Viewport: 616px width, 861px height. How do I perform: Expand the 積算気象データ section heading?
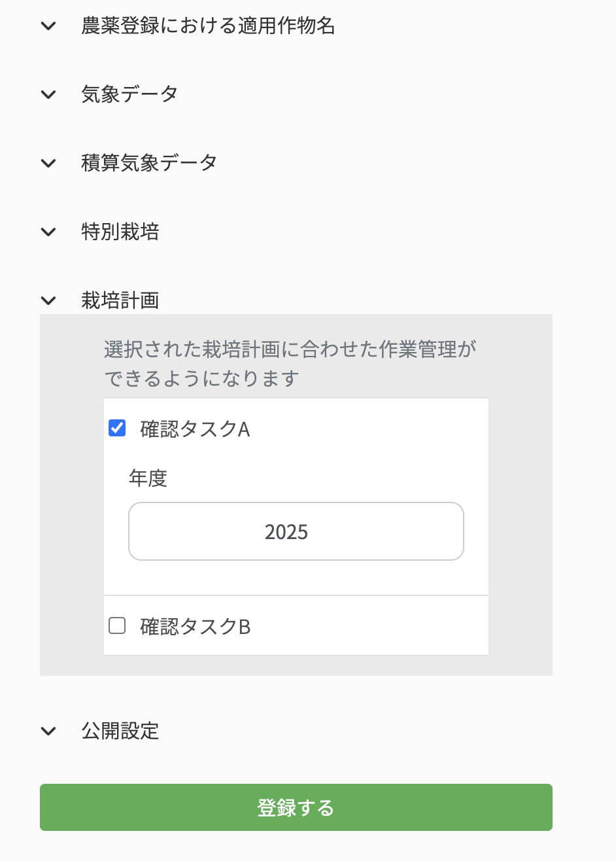[x=149, y=163]
